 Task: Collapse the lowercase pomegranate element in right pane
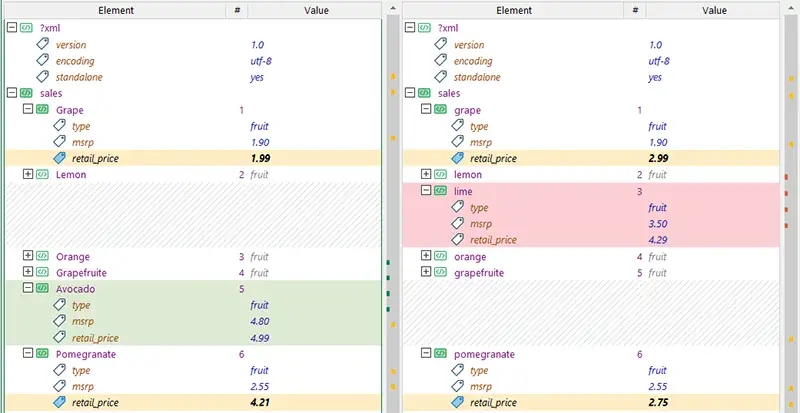pos(426,353)
